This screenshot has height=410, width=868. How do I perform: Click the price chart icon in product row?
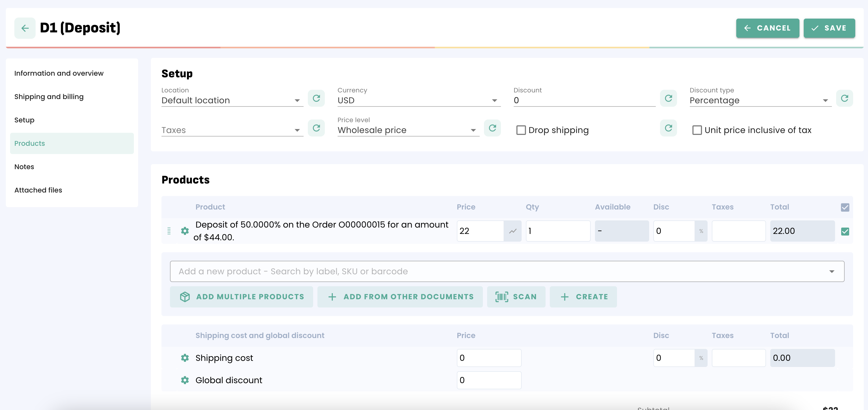pyautogui.click(x=512, y=231)
